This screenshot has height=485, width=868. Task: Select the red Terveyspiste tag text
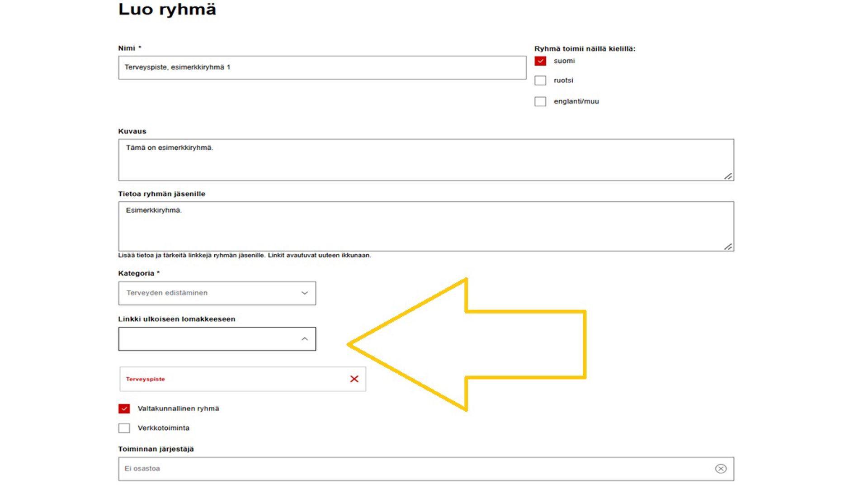tap(145, 379)
